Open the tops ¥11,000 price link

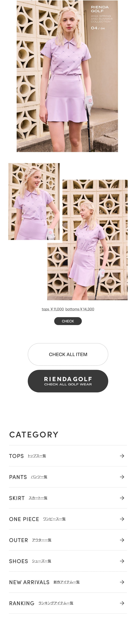click(x=53, y=309)
